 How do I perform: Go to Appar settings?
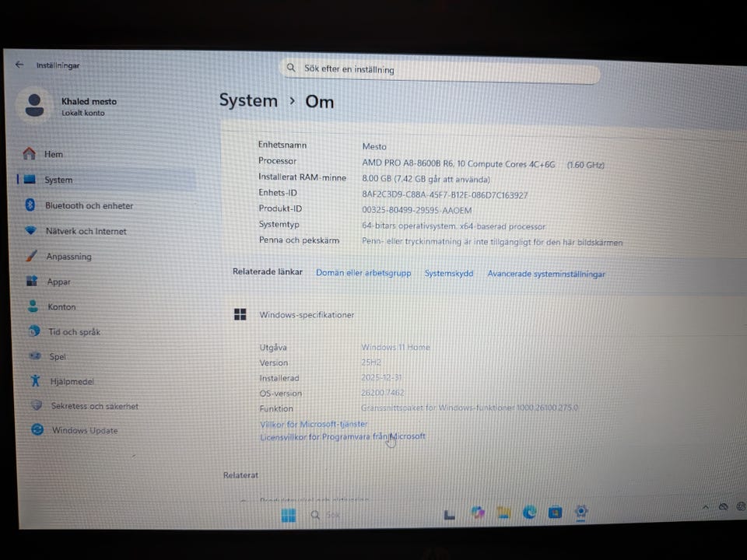pyautogui.click(x=58, y=282)
